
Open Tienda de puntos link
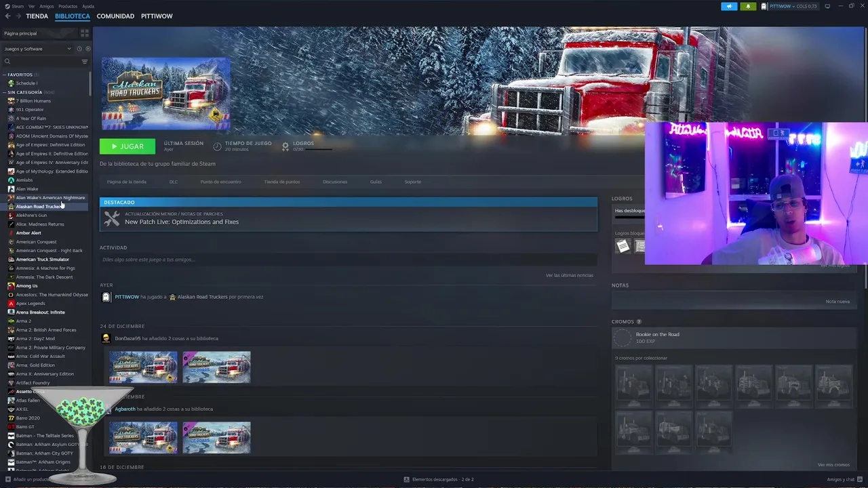point(282,182)
